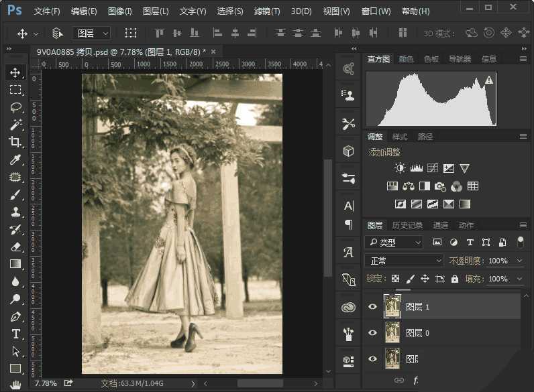534x392 pixels.
Task: Select the 图层 0 layer thumbnail
Action: tap(392, 333)
